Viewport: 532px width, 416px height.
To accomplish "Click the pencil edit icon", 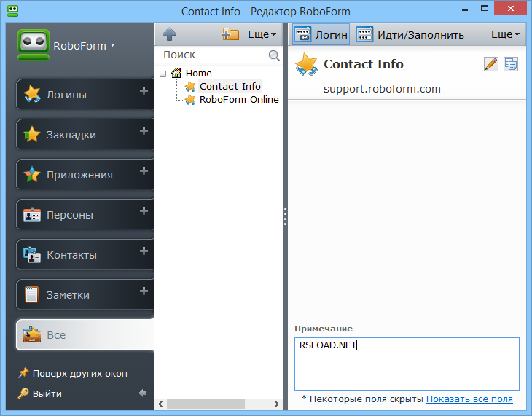I will [x=491, y=64].
